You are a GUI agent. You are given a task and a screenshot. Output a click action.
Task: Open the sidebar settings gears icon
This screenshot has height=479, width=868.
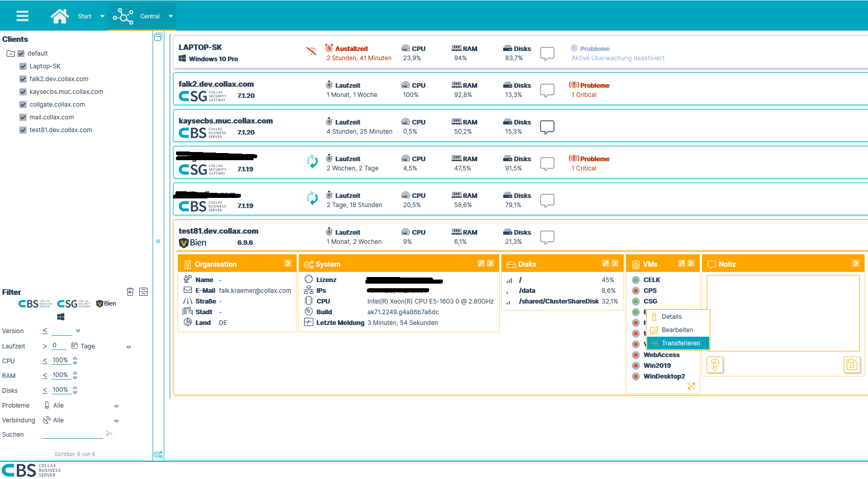coord(158,455)
